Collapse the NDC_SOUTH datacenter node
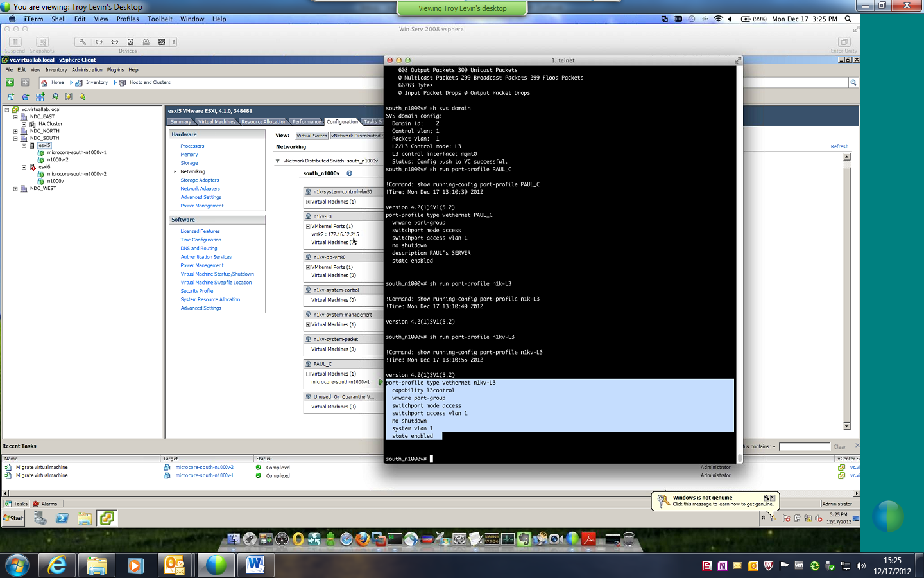The image size is (924, 578). point(15,138)
